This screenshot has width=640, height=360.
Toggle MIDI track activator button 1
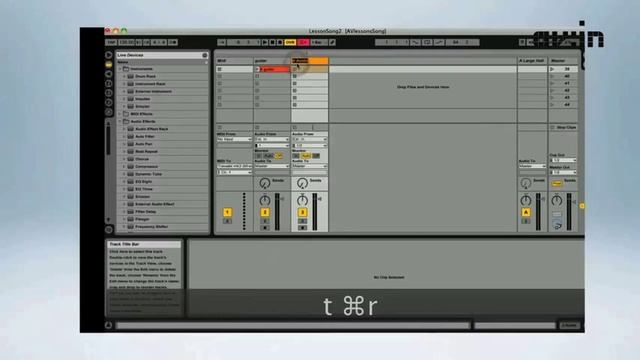(227, 212)
